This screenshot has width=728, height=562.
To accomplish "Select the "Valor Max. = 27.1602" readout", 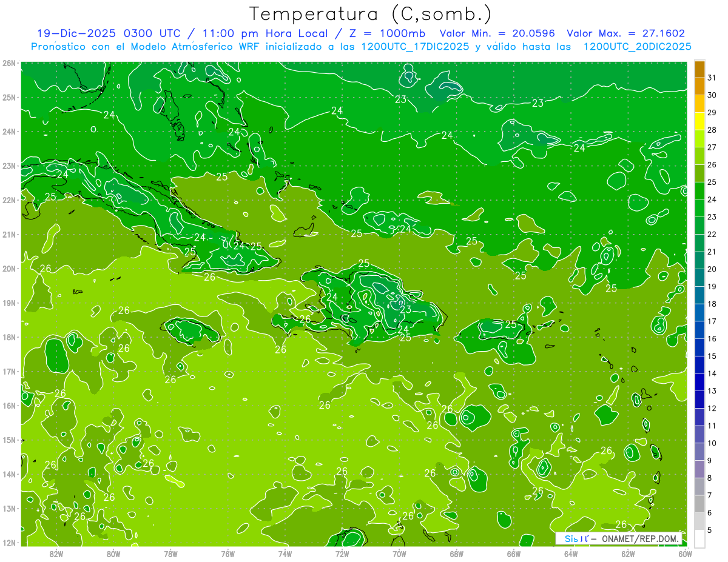I will click(625, 33).
